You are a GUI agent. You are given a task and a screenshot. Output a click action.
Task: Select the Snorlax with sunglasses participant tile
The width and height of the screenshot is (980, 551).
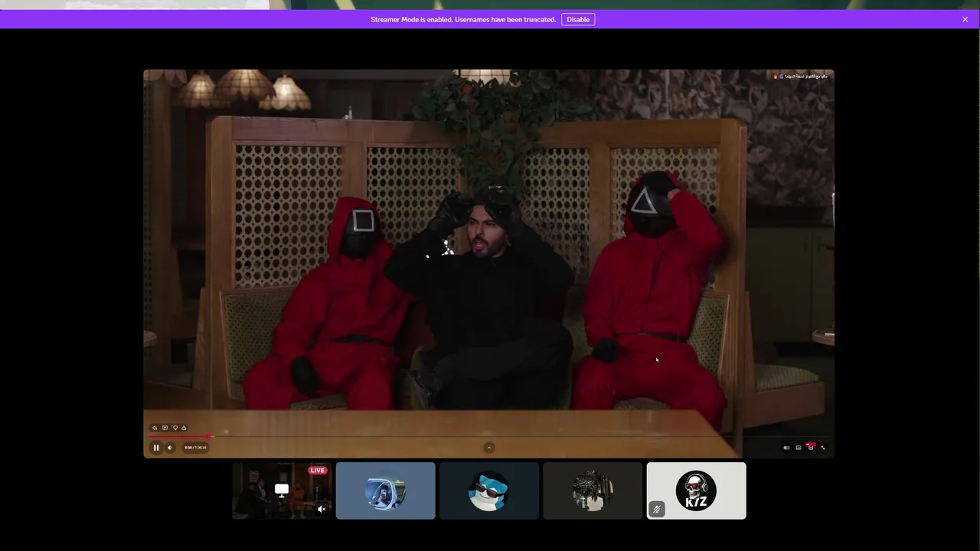coord(489,491)
